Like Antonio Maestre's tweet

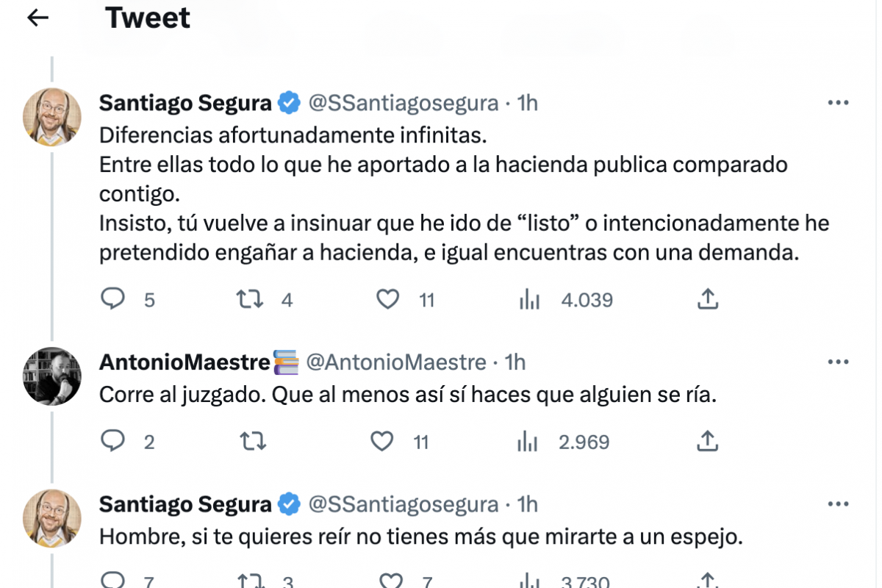coord(382,441)
